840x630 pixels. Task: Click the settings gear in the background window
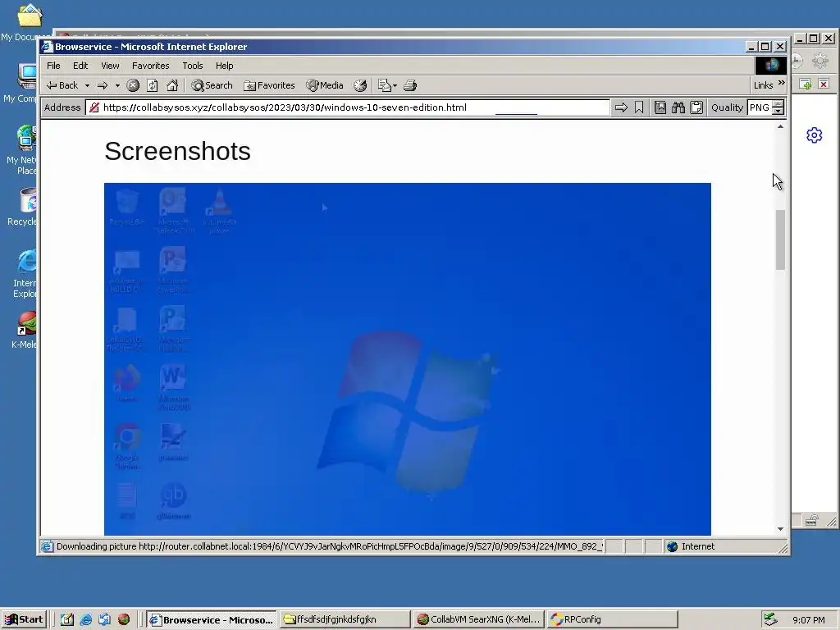pyautogui.click(x=815, y=135)
